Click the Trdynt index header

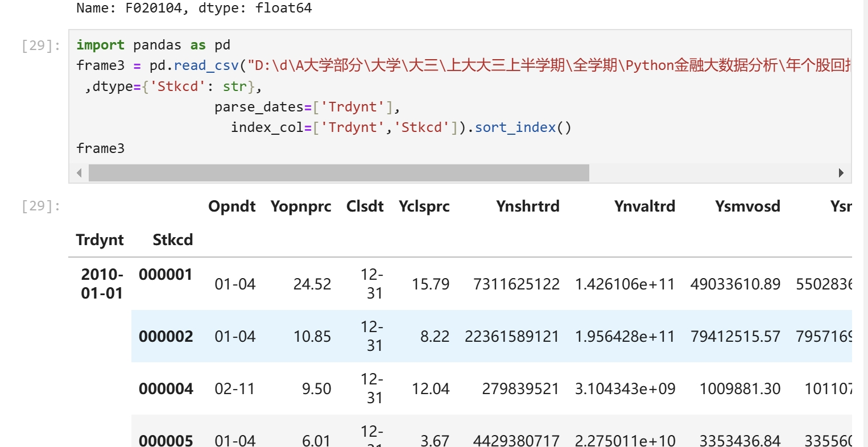point(100,240)
